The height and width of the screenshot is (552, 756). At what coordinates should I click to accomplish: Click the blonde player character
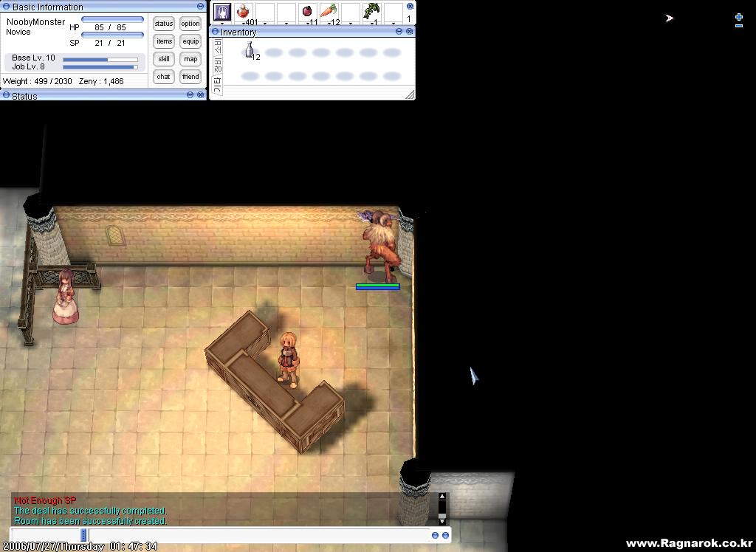point(289,359)
